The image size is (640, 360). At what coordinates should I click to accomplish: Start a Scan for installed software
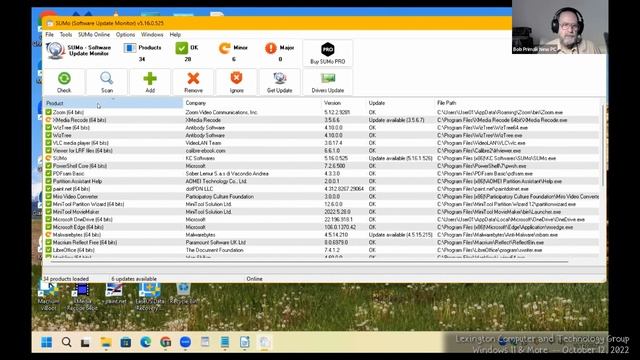(107, 82)
